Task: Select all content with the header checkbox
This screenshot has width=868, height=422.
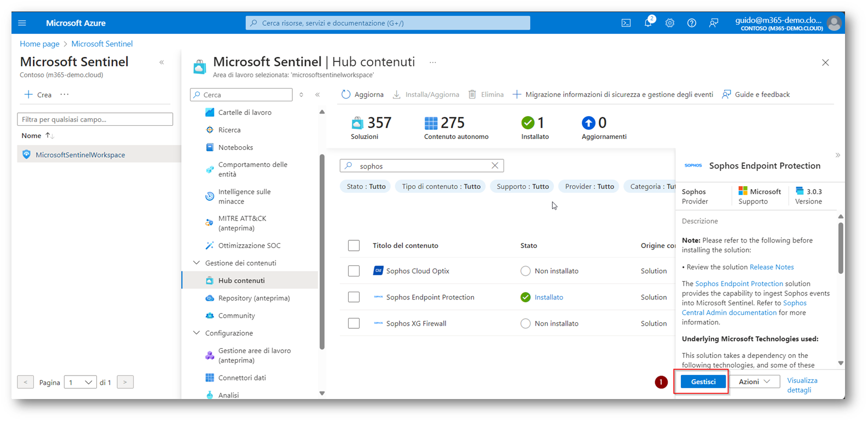Action: point(354,245)
